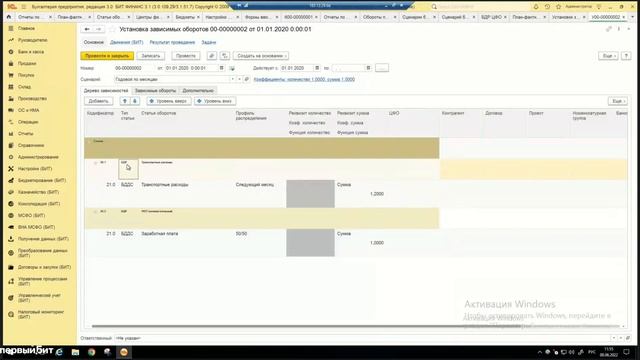Open favorites star in title bar

[558, 7]
